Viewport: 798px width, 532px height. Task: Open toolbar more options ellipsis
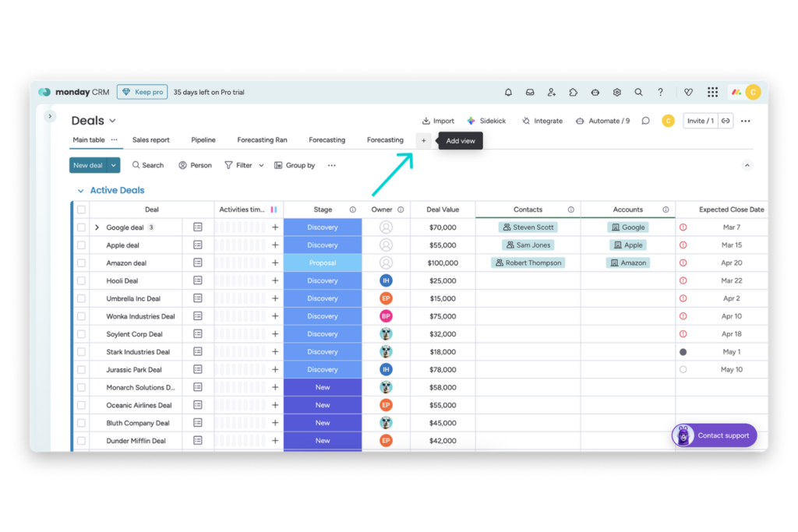point(332,165)
